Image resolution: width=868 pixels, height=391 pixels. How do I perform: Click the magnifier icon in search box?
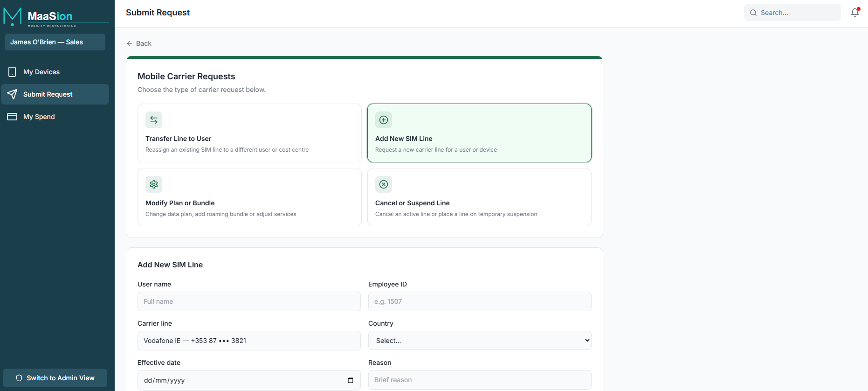753,13
